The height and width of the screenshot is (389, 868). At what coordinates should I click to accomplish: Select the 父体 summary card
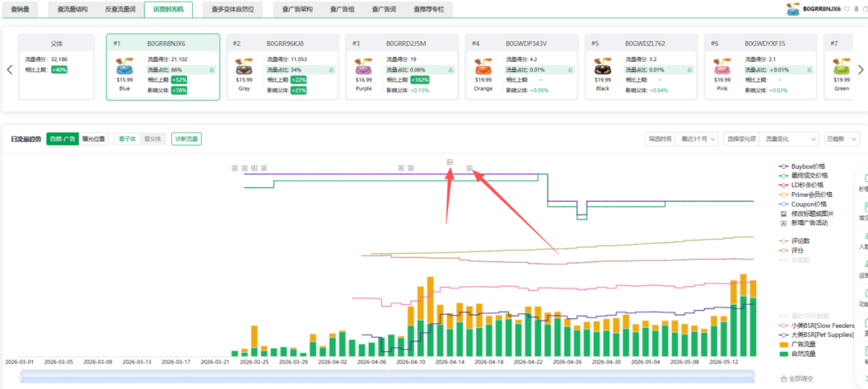tap(56, 67)
